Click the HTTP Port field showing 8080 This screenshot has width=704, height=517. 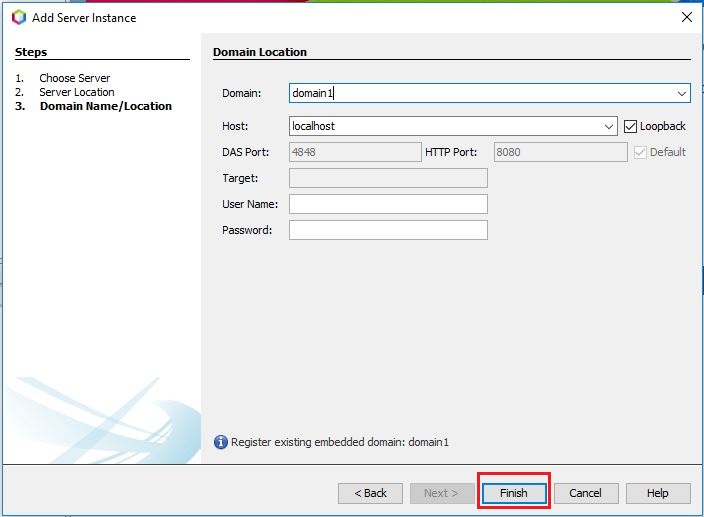coord(560,153)
